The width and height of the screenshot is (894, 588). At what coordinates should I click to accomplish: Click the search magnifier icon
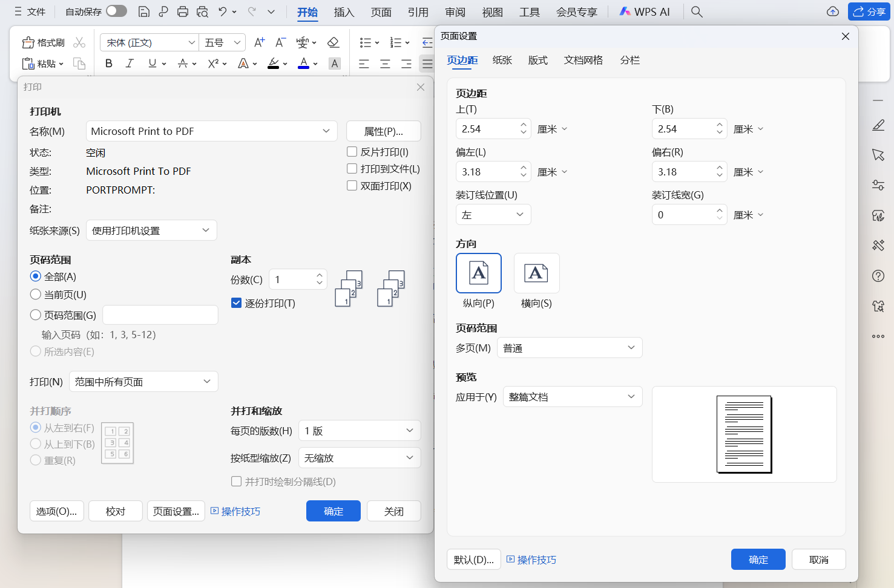pos(697,11)
